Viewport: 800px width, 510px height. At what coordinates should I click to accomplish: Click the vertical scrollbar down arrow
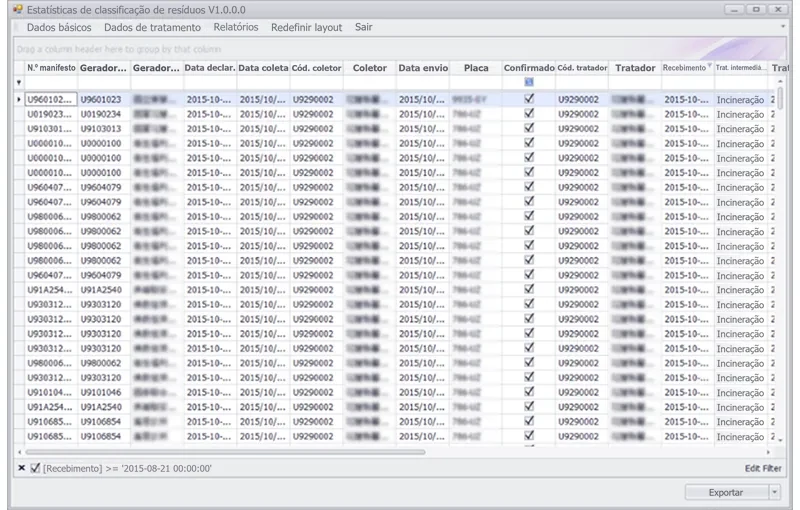(x=780, y=440)
